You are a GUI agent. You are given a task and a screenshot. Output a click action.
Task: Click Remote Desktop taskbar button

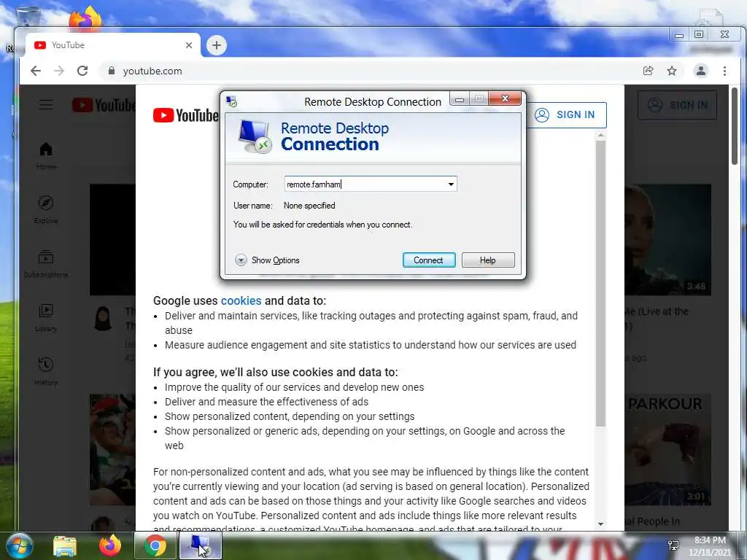(200, 545)
